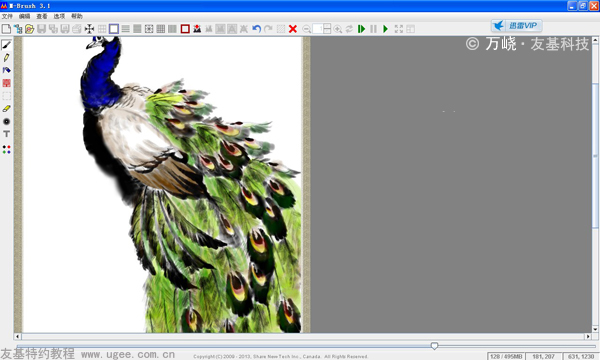Click the green step-play button
Viewport: 600px width, 360px height.
pyautogui.click(x=361, y=29)
